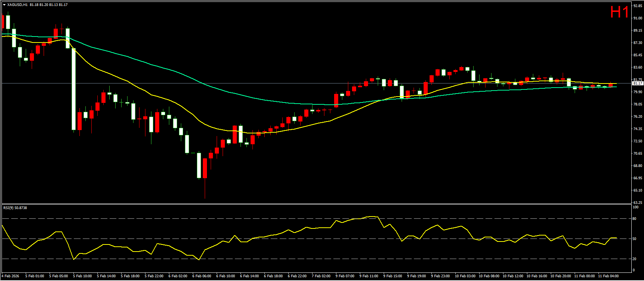The image size is (644, 281).
Task: Select the RSI scale level 20 label
Action: pyautogui.click(x=634, y=259)
